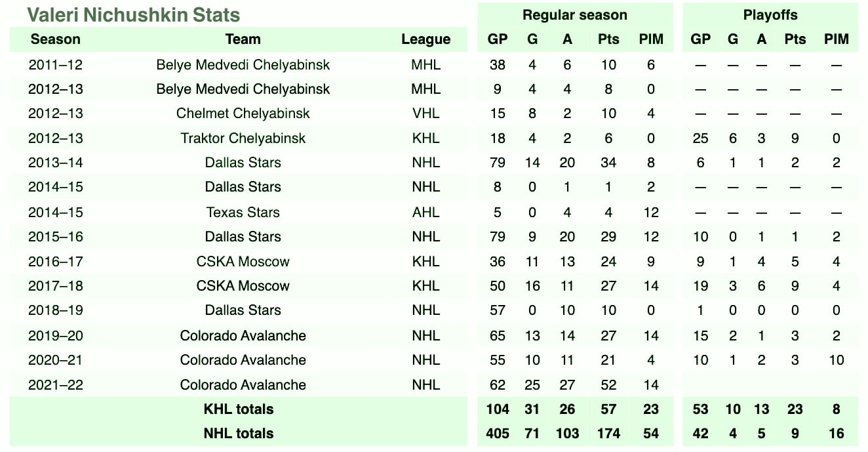The height and width of the screenshot is (452, 868).
Task: Click the Playoffs header
Action: [x=770, y=14]
